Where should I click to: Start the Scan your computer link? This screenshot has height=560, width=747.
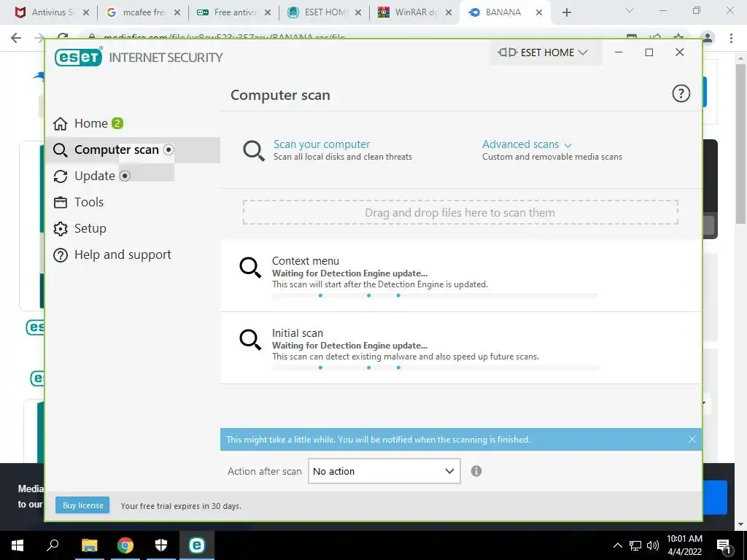[x=322, y=144]
